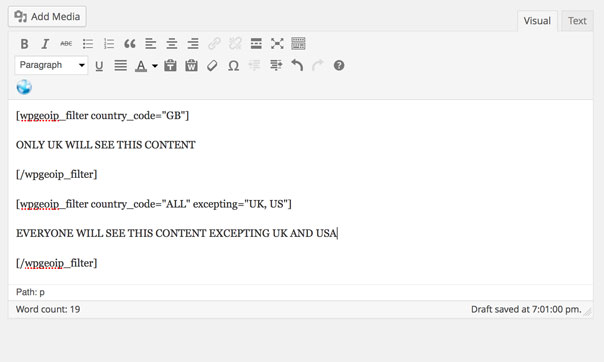
Task: Switch to the Visual tab
Action: click(x=537, y=21)
